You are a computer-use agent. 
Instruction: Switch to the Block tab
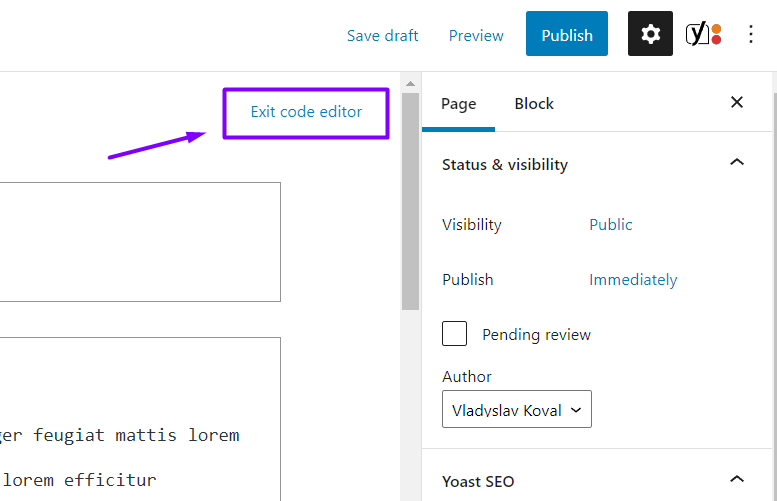click(534, 104)
